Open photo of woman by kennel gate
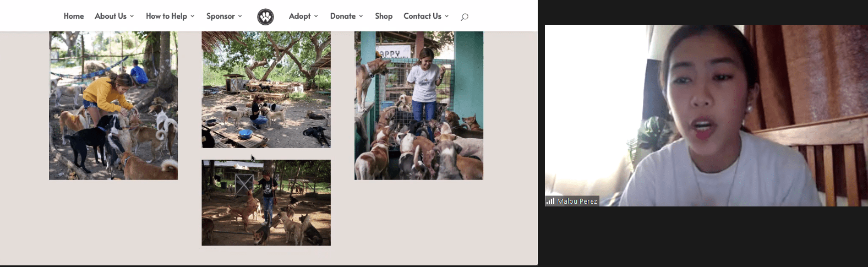The width and height of the screenshot is (868, 267). (x=418, y=105)
